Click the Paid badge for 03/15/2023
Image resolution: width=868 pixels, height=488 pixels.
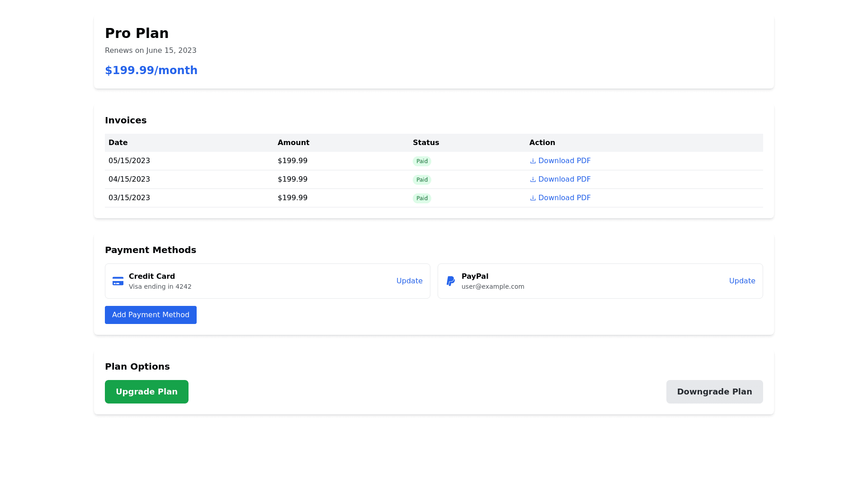[422, 198]
